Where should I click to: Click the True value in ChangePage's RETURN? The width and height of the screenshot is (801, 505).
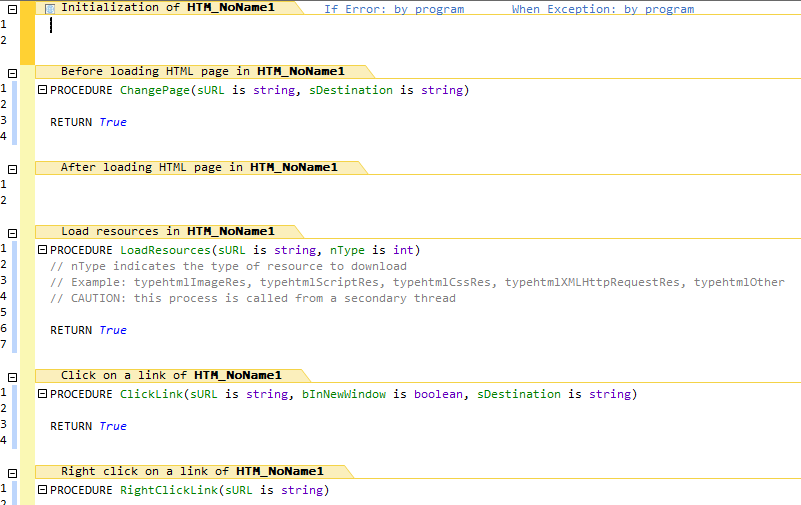[113, 122]
